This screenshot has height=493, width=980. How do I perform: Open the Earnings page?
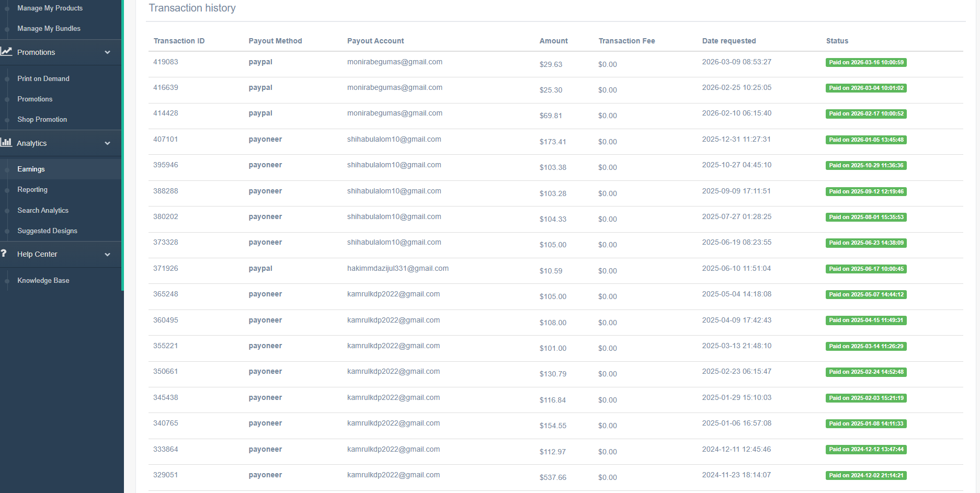coord(31,169)
